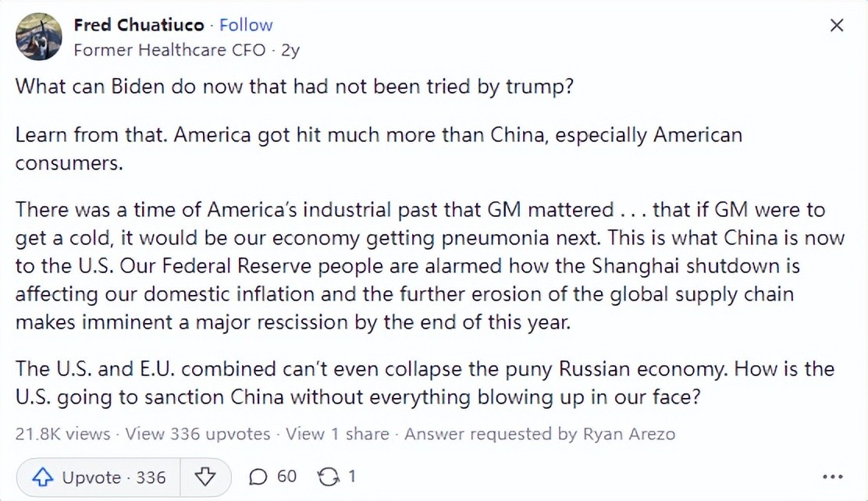
Task: Visit Ryan Arezo's profile link
Action: (x=628, y=434)
